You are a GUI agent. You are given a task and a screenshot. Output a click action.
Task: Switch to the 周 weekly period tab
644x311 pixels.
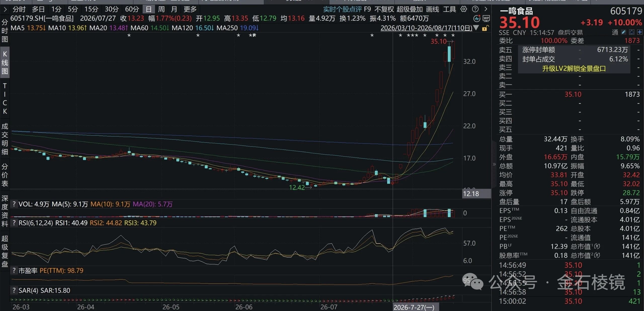pos(161,9)
